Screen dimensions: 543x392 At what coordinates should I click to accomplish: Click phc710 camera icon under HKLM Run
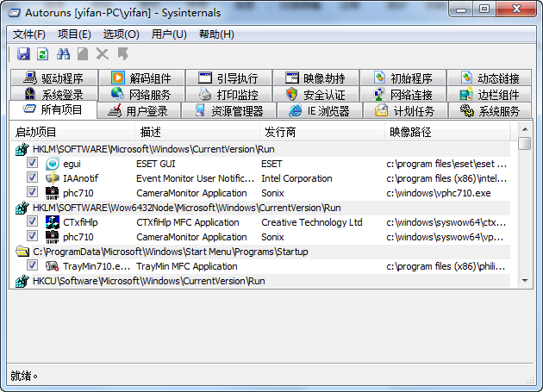coord(53,193)
